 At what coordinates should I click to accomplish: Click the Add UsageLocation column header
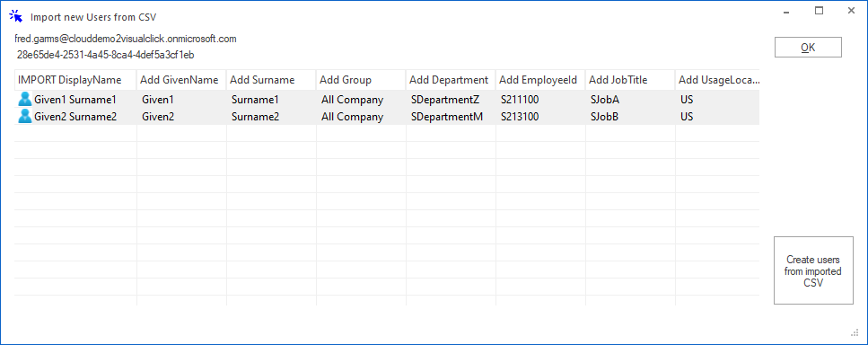(717, 80)
